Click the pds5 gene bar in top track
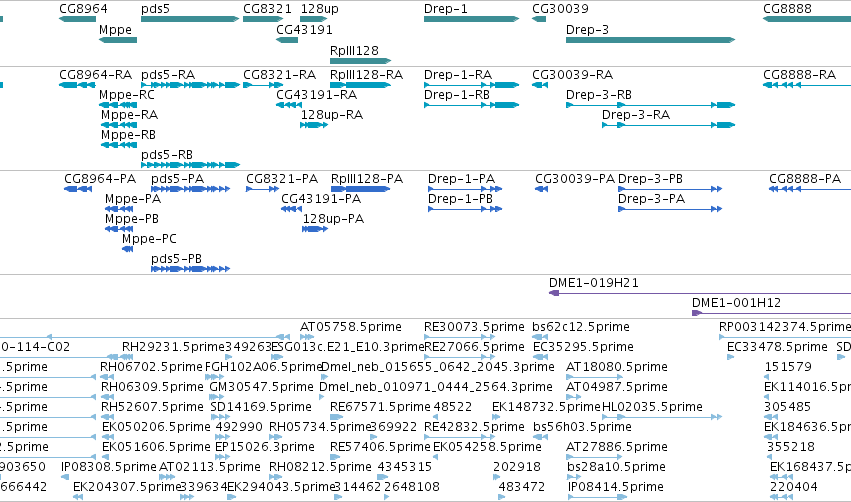Image resolution: width=851 pixels, height=502 pixels. coord(190,19)
